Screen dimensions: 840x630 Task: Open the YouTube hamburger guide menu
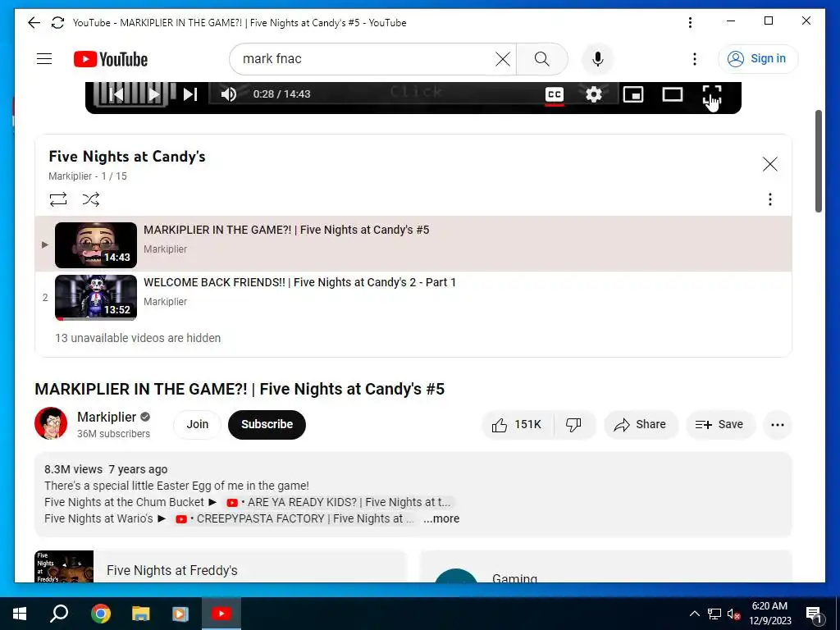[44, 59]
